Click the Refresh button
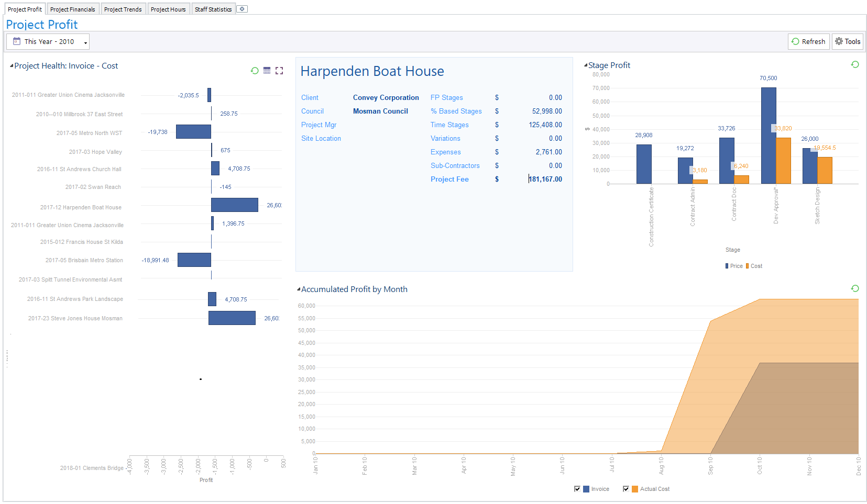The height and width of the screenshot is (504, 867). pyautogui.click(x=808, y=41)
